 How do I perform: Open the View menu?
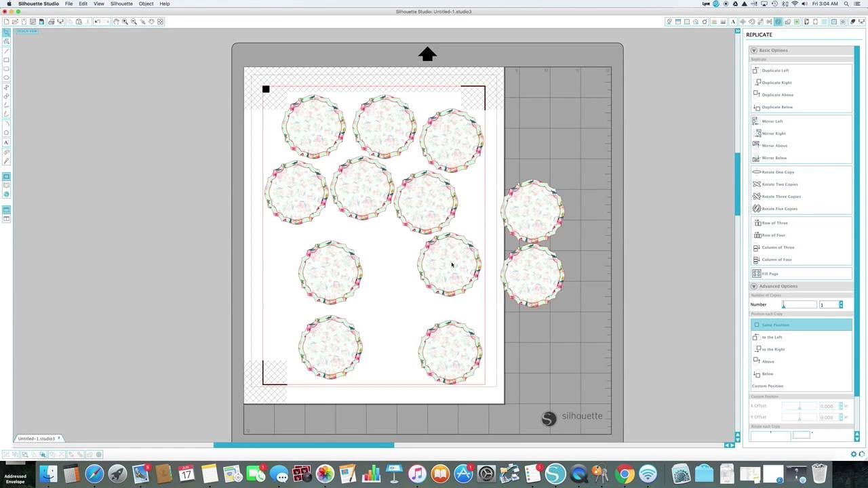98,3
